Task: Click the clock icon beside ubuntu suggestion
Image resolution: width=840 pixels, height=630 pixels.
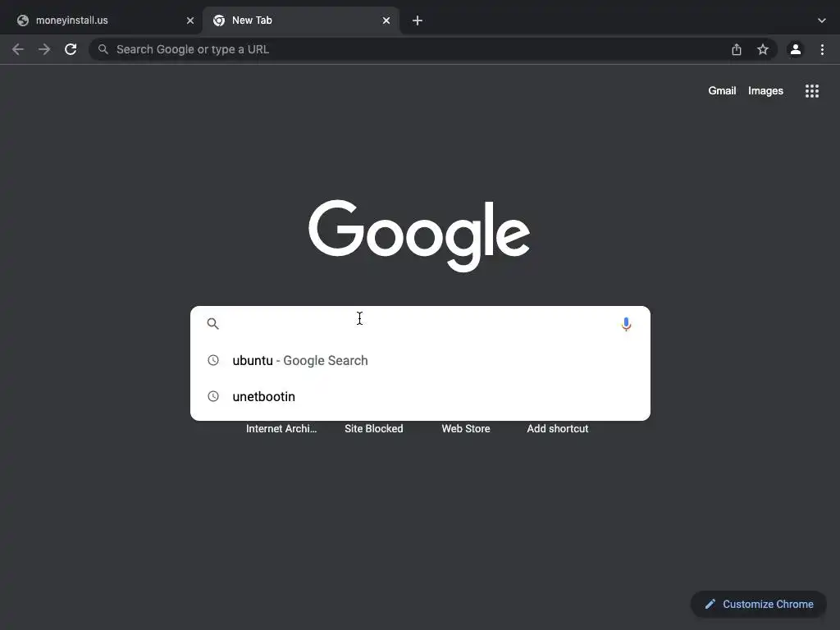Action: pyautogui.click(x=213, y=360)
